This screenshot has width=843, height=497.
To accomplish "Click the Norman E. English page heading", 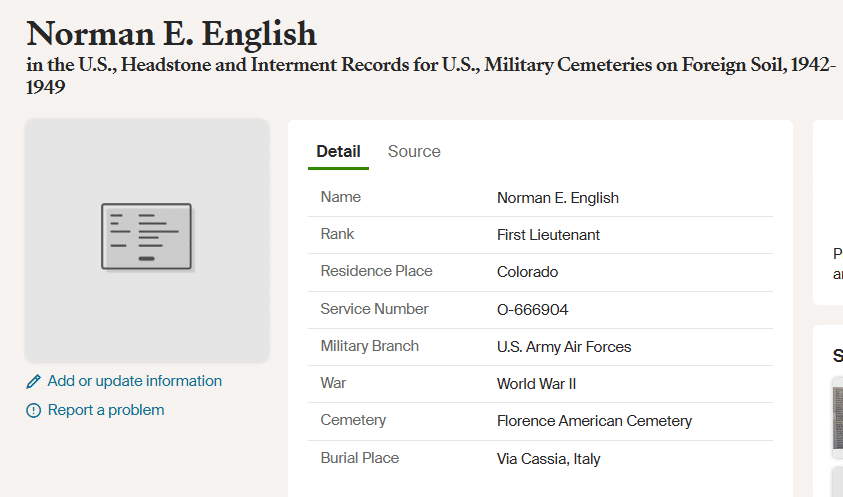I will 172,34.
